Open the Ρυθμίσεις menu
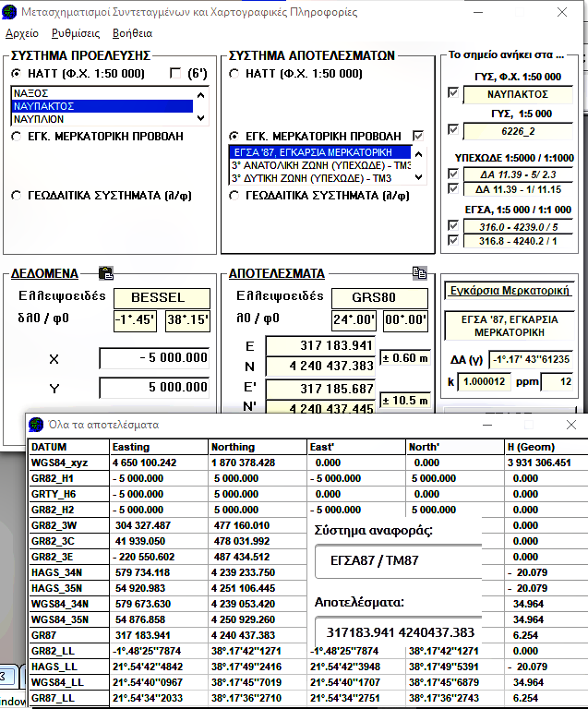 76,33
